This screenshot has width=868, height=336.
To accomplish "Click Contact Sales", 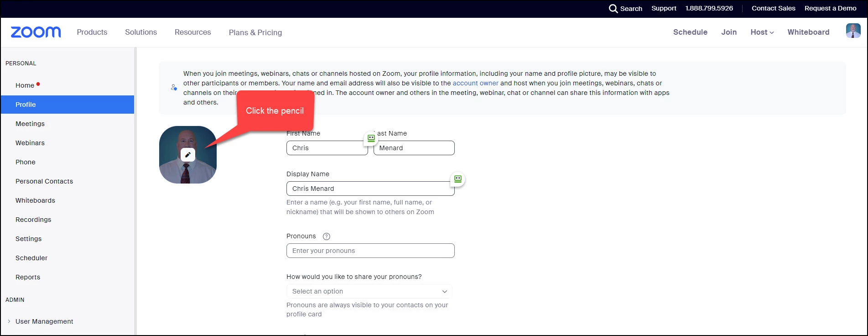I will click(x=774, y=8).
